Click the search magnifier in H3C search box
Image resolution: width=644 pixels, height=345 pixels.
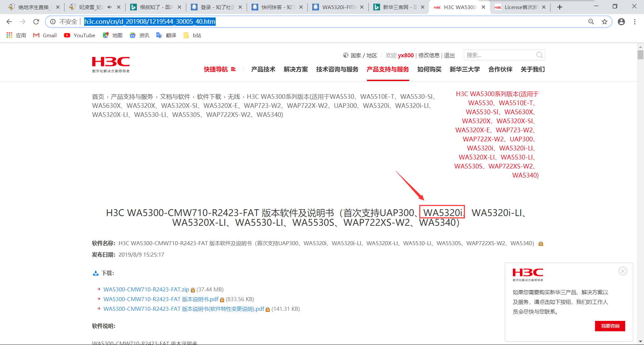click(539, 55)
